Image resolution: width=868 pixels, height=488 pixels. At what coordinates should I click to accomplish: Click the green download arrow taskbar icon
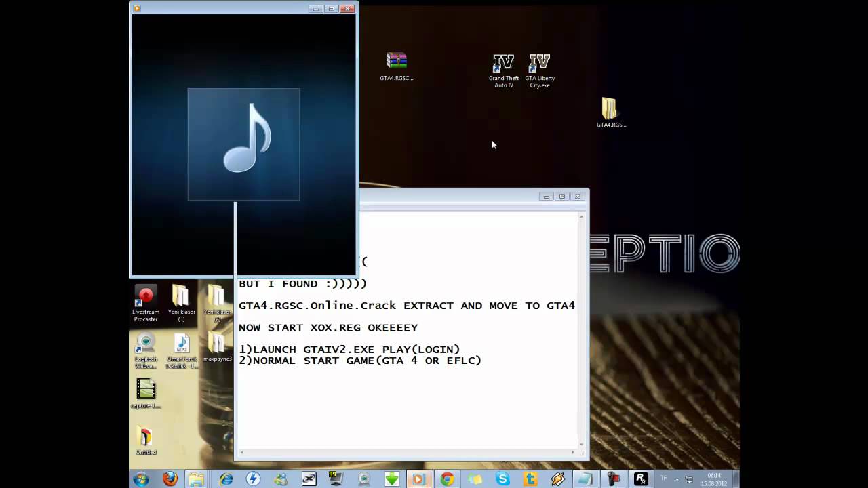click(x=392, y=479)
